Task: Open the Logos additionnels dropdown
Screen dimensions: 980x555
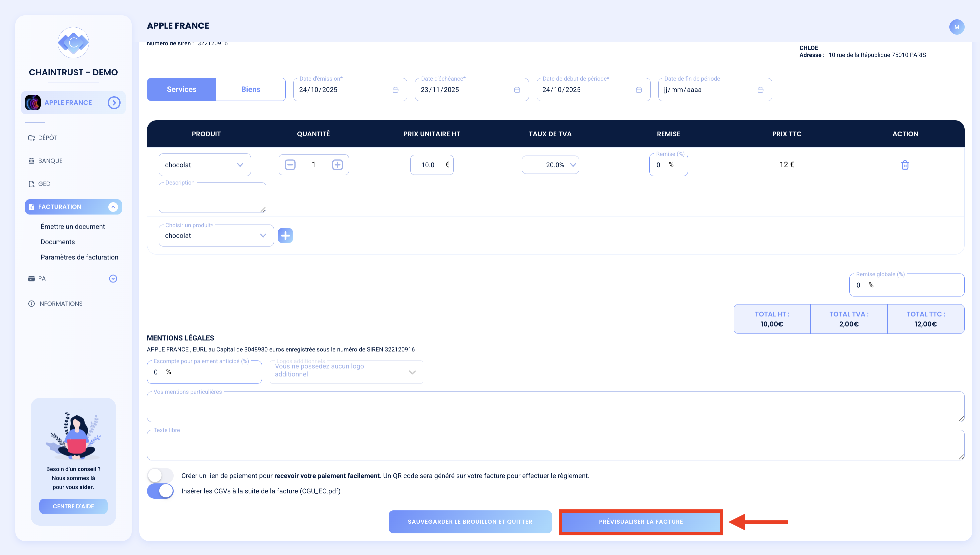Action: pos(346,372)
